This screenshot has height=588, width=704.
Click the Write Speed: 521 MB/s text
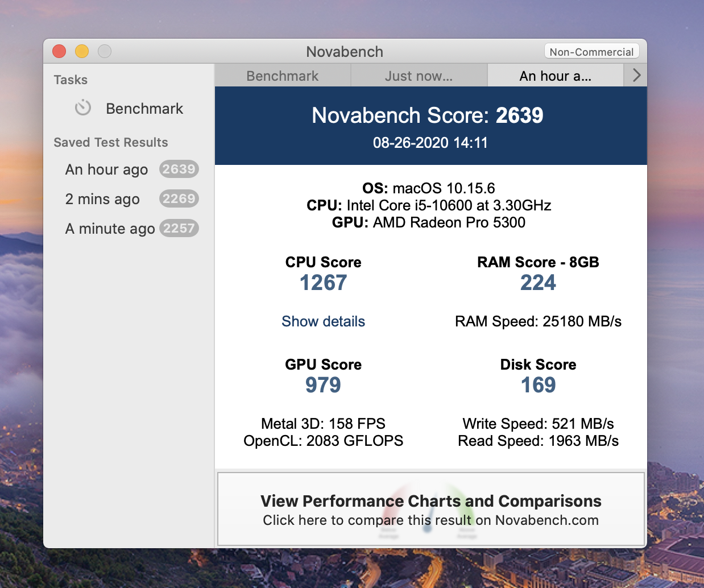coord(538,424)
